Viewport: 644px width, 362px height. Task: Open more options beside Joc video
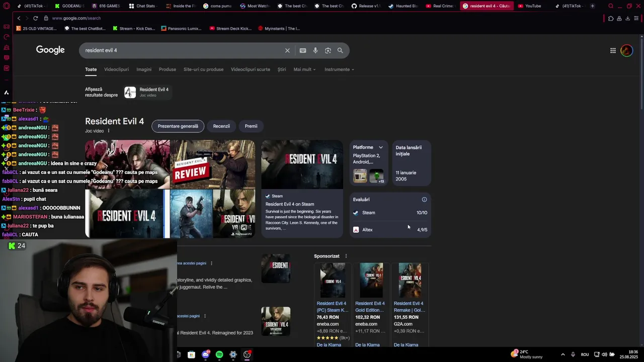(x=108, y=131)
